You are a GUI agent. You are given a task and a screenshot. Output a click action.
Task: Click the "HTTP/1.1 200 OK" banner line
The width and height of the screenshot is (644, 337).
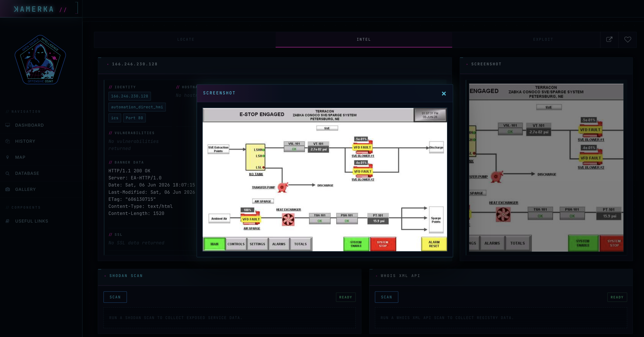coord(129,171)
